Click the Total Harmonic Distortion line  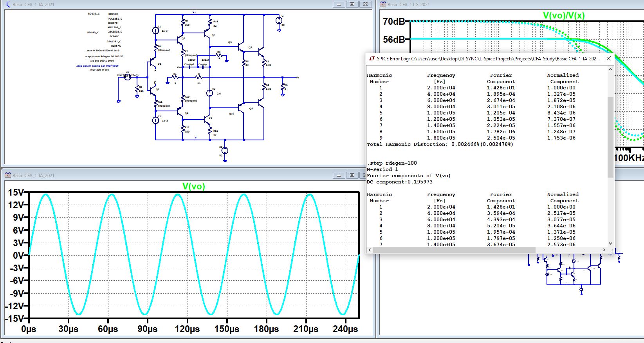point(440,144)
